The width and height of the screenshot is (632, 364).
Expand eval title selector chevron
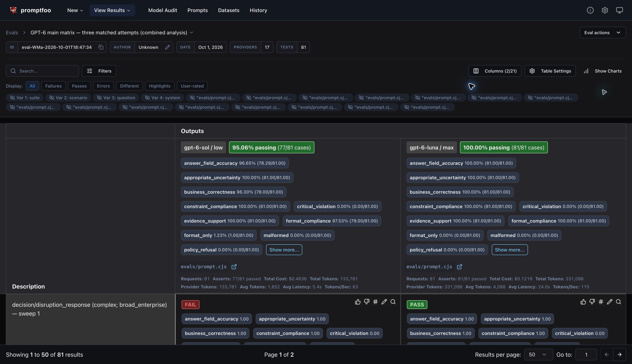(x=191, y=33)
